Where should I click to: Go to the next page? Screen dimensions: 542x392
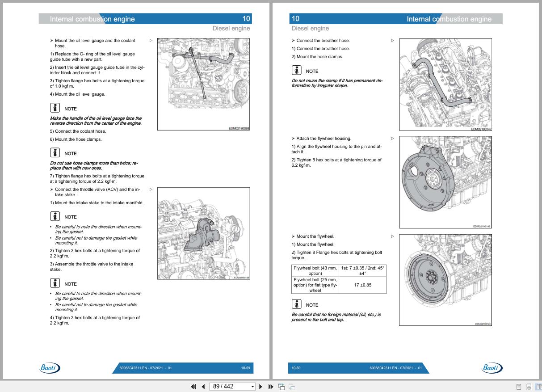pyautogui.click(x=261, y=387)
